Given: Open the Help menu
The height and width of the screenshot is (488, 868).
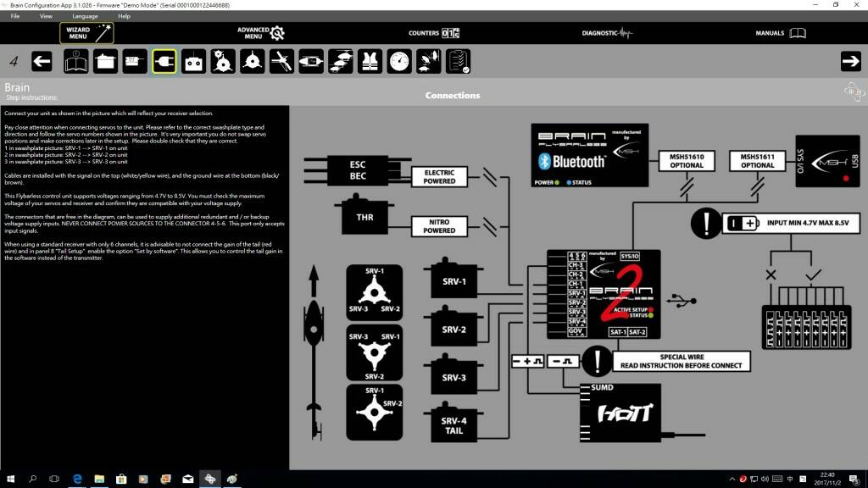Looking at the screenshot, I should (x=124, y=16).
